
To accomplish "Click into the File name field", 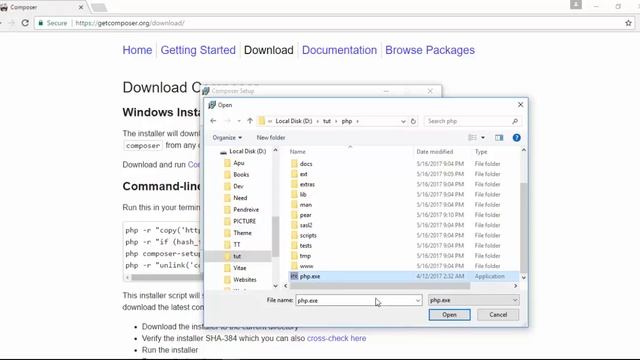I will pos(354,300).
